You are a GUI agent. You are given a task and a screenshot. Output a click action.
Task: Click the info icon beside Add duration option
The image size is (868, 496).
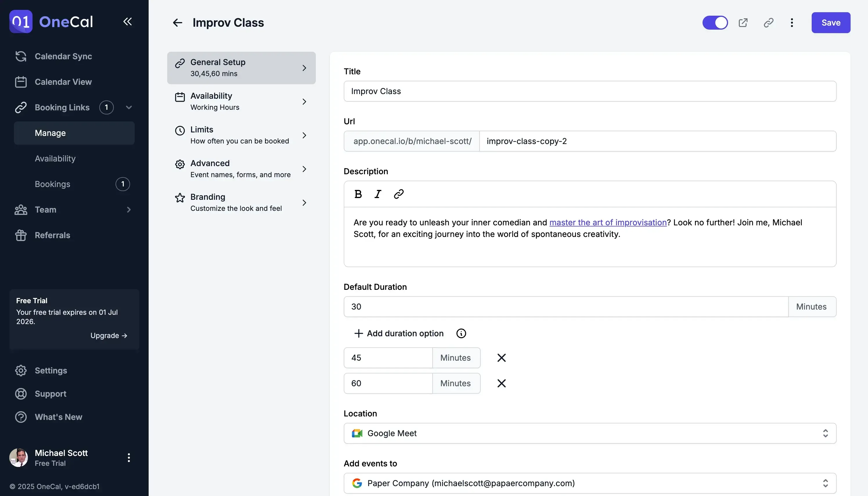point(461,333)
